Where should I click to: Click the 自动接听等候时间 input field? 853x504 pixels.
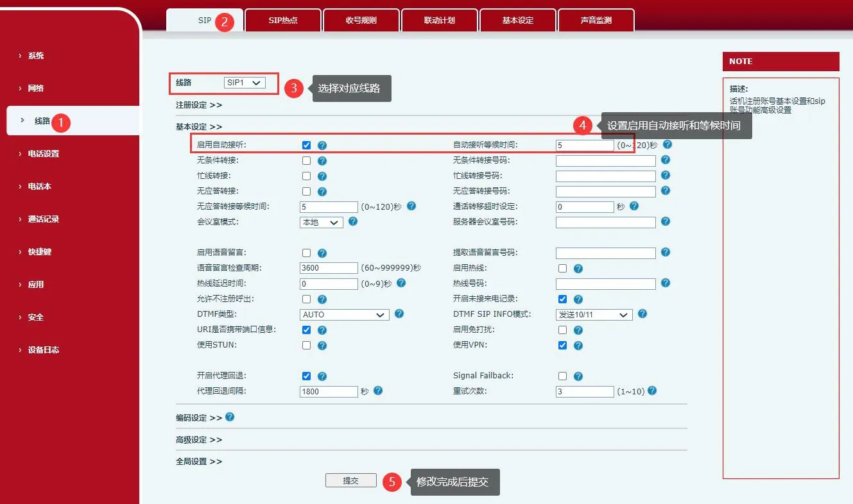pos(585,146)
